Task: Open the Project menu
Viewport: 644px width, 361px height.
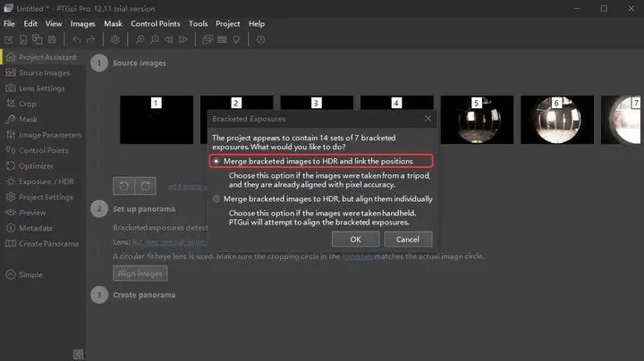Action: [x=227, y=24]
